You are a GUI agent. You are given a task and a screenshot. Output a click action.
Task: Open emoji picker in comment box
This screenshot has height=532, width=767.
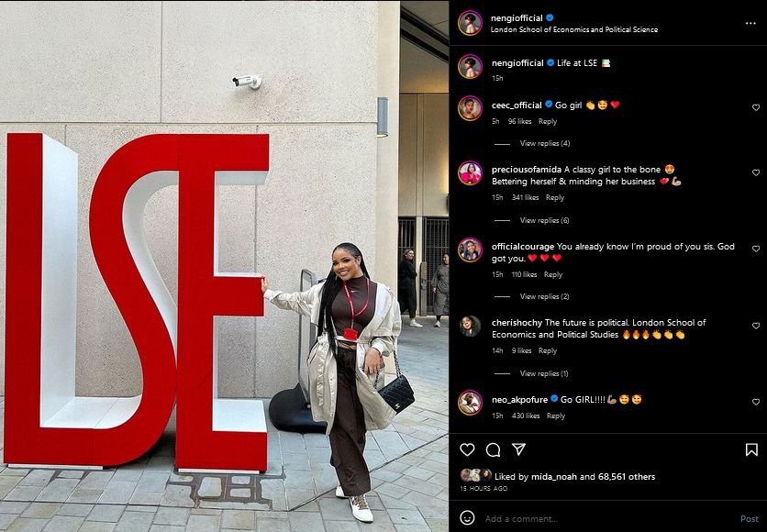[467, 518]
